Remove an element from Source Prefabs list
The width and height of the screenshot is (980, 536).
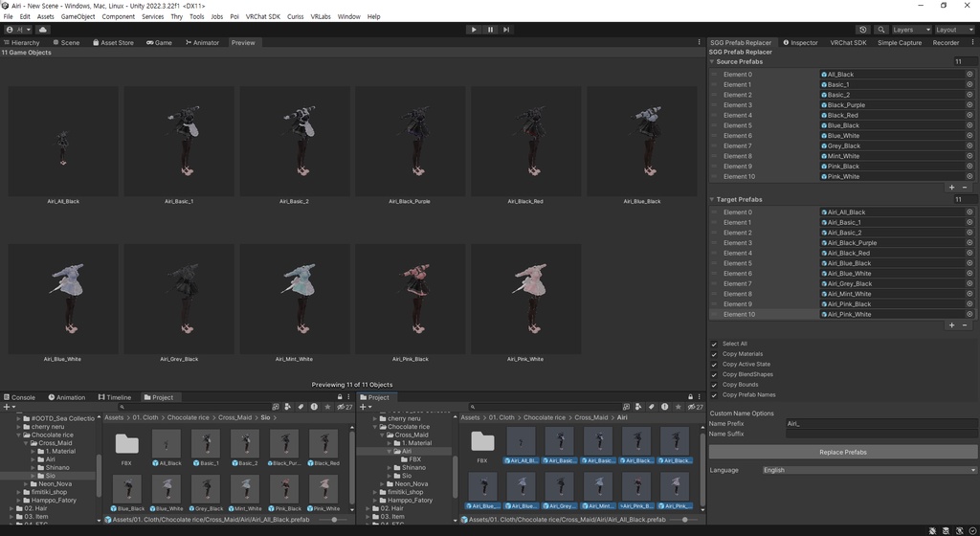click(965, 188)
